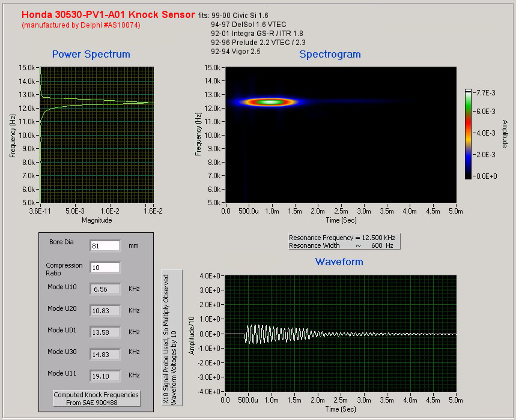
Task: Click the "3.6E-11" magnitude axis minimum
Action: [40, 211]
